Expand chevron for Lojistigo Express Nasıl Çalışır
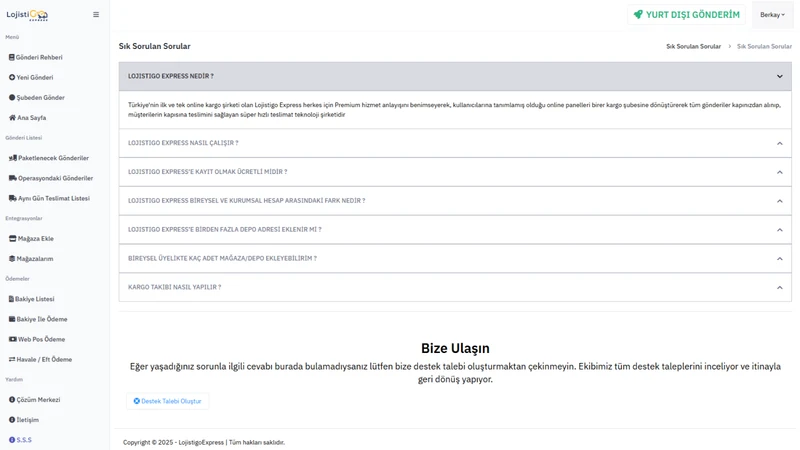800x450 pixels. tap(780, 143)
